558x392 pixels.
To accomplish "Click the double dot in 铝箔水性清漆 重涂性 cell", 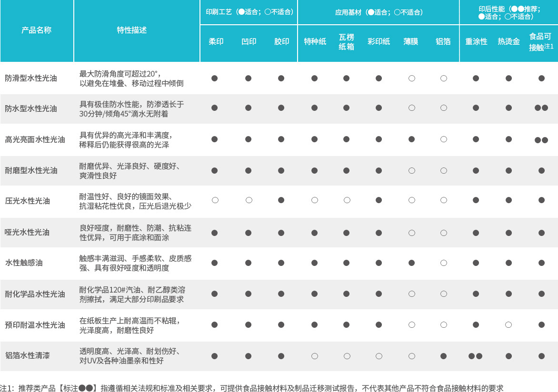I will coord(476,356).
